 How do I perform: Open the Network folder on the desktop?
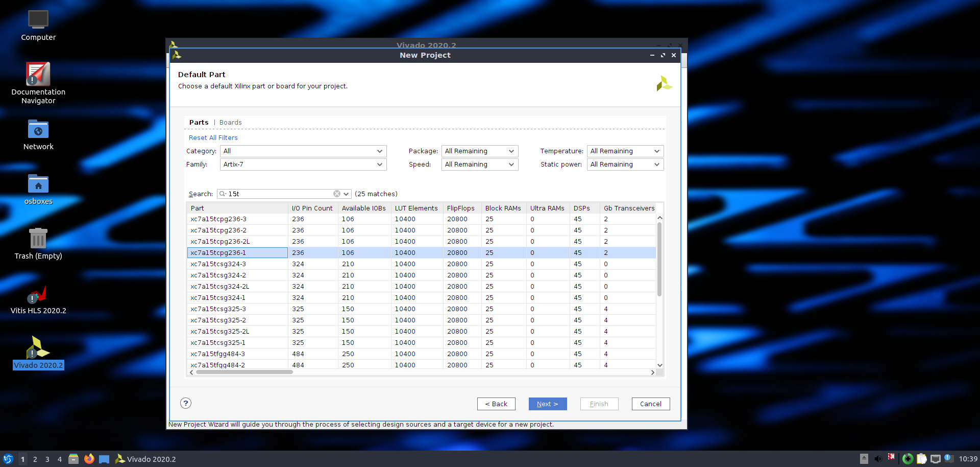coord(38,135)
